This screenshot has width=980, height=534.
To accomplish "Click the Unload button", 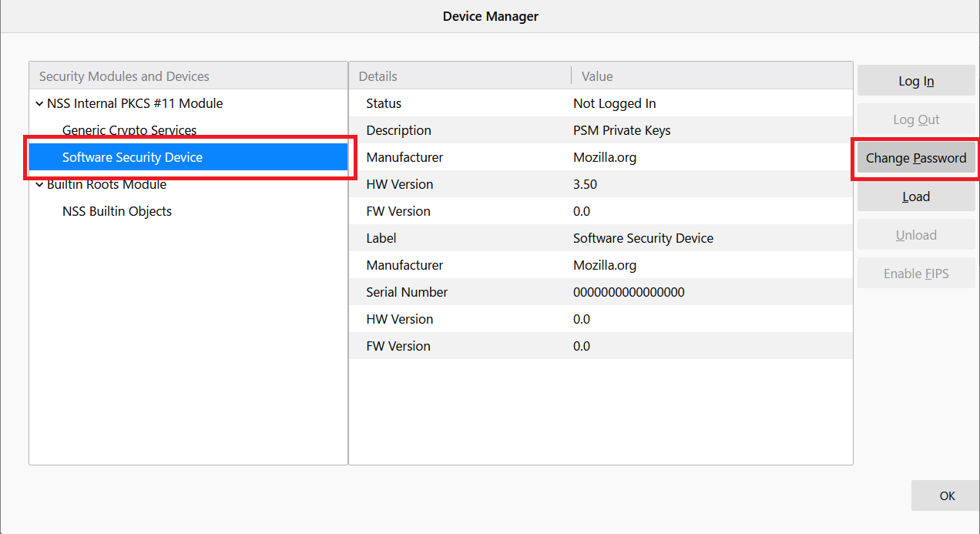I will tap(915, 234).
